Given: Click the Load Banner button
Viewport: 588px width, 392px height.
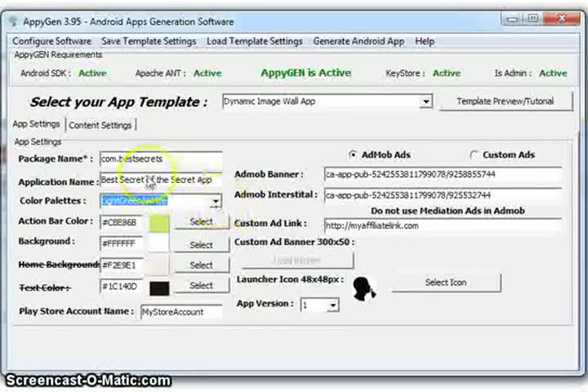Looking at the screenshot, I should coord(297,260).
